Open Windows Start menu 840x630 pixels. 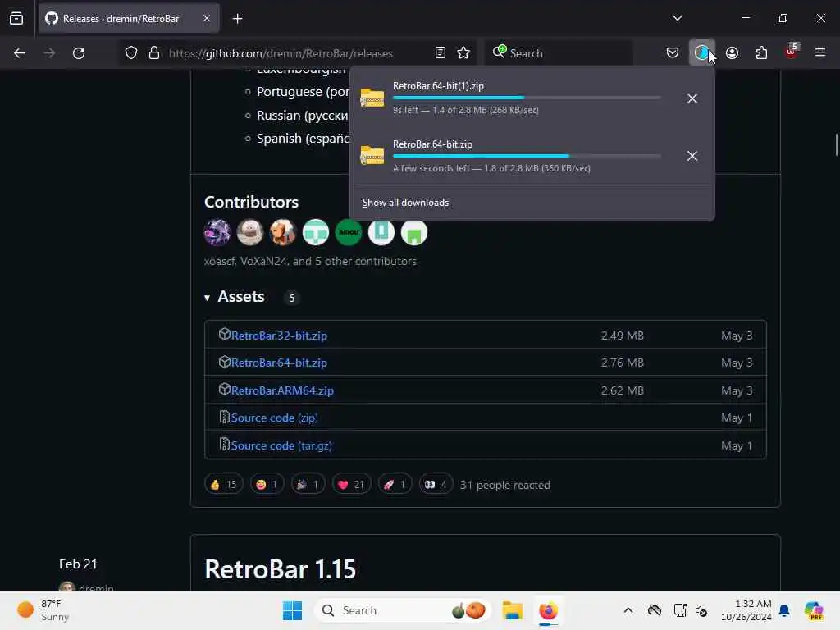[x=293, y=610]
